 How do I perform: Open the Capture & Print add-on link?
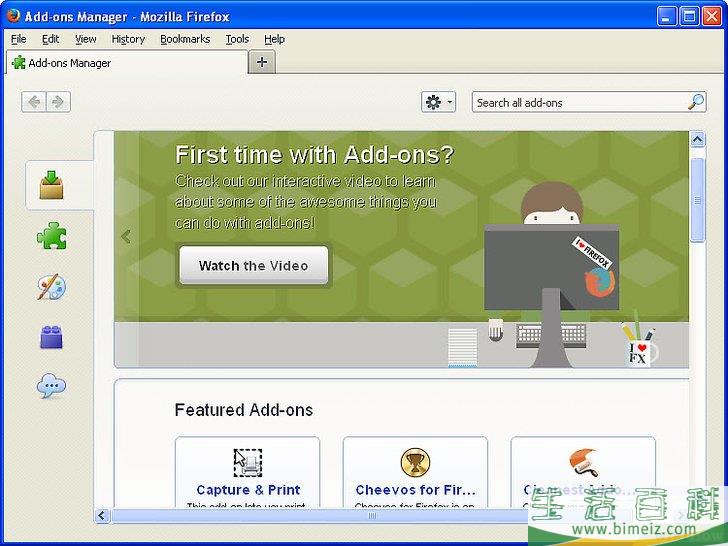(248, 490)
